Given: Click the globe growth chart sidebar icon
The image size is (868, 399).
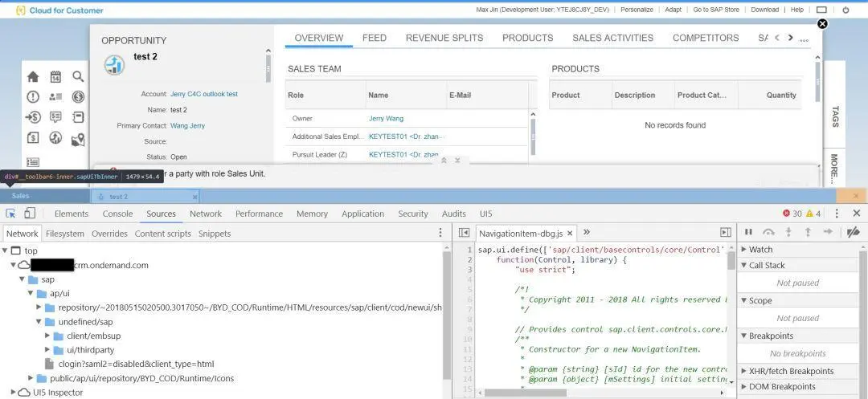Looking at the screenshot, I should coord(55,137).
